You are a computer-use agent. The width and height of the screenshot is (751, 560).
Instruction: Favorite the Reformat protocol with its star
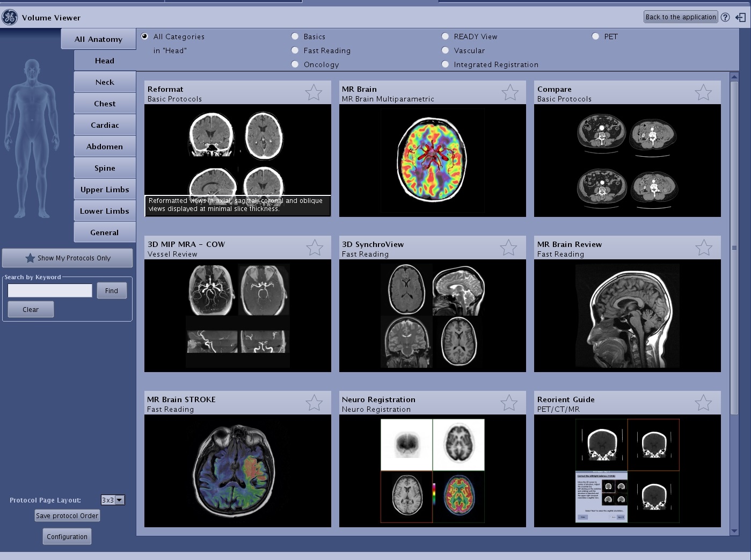[x=313, y=92]
